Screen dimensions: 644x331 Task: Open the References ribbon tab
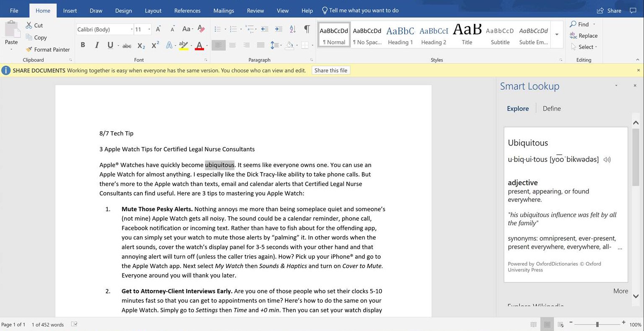pos(187,10)
